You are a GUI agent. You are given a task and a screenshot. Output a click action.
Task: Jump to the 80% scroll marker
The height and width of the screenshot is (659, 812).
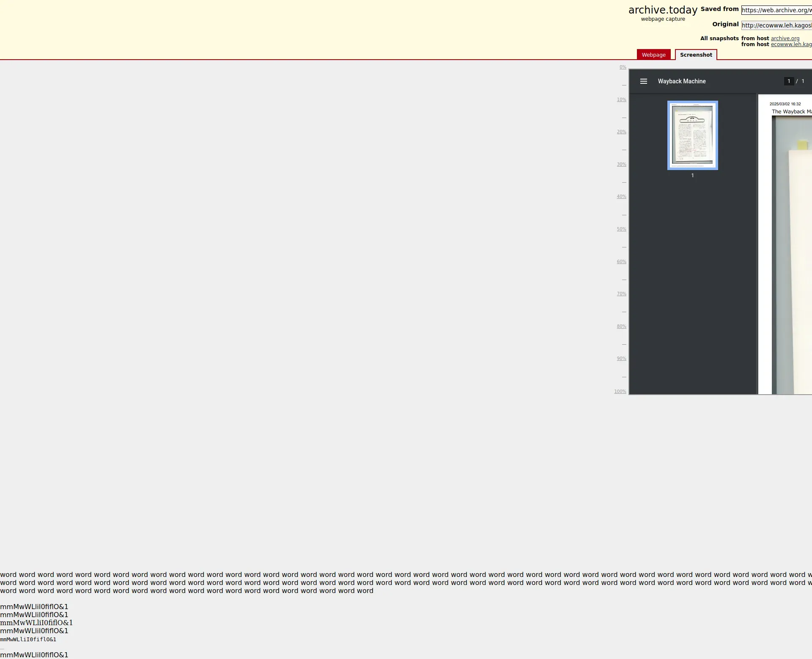pyautogui.click(x=621, y=327)
